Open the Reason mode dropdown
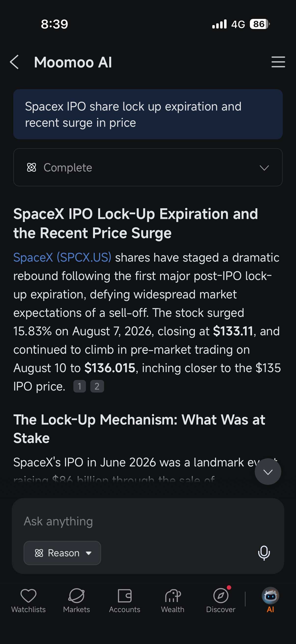 click(62, 553)
